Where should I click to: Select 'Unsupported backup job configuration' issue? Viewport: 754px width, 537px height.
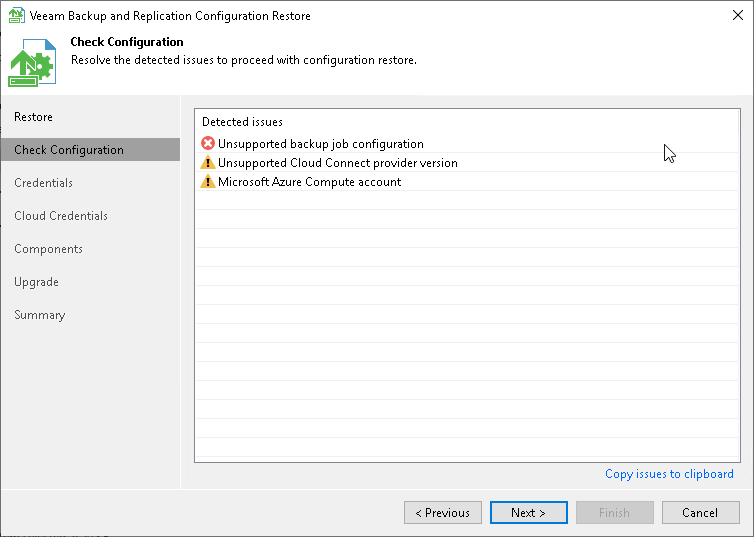tap(466, 144)
